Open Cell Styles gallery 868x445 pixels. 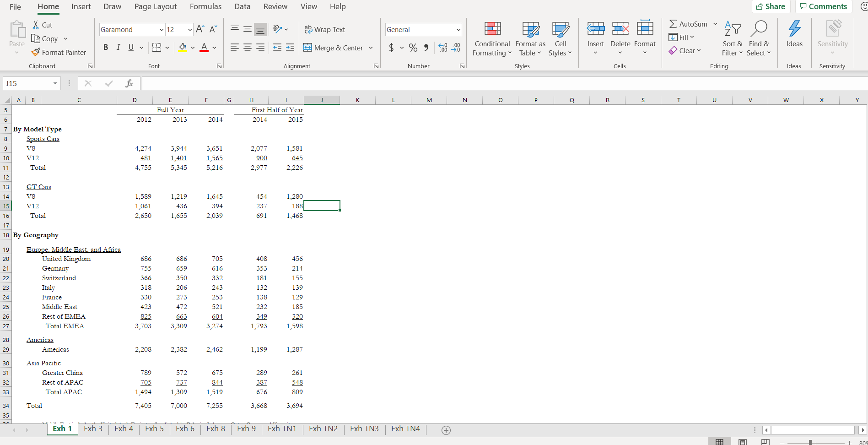(561, 39)
